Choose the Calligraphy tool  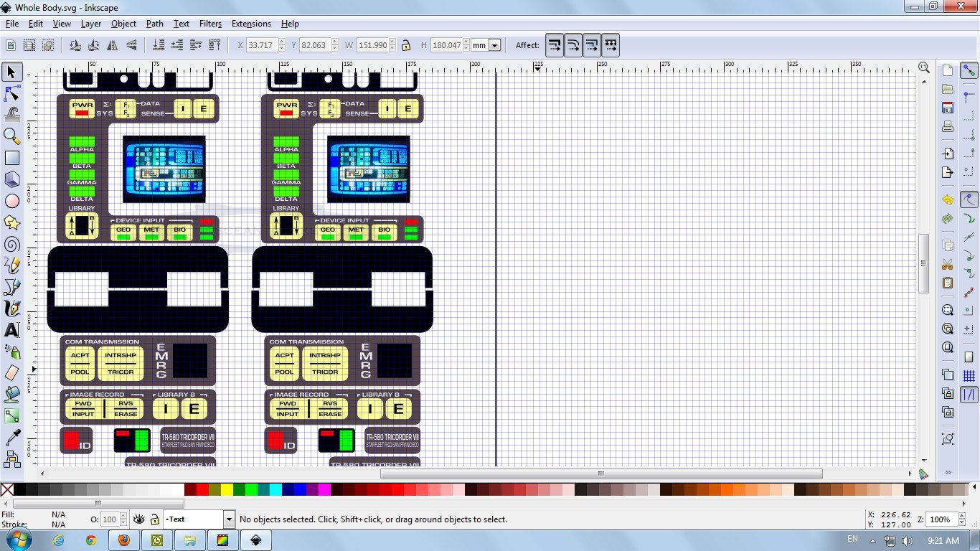point(12,309)
